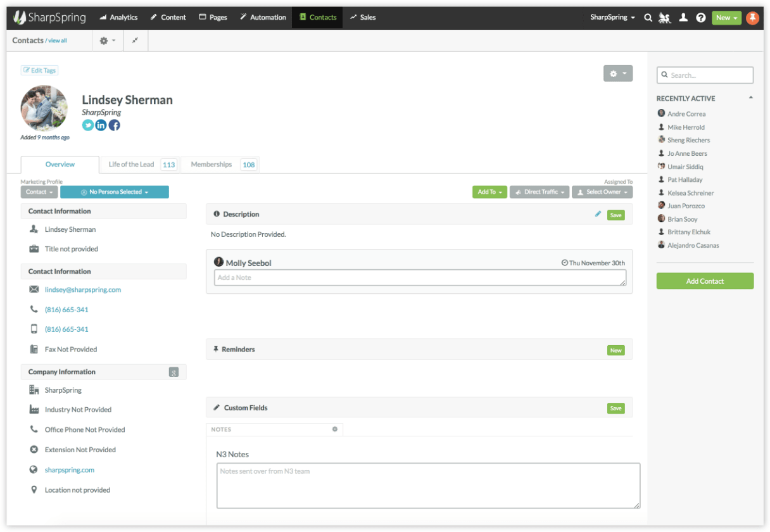Open the green New dropdown

[726, 18]
